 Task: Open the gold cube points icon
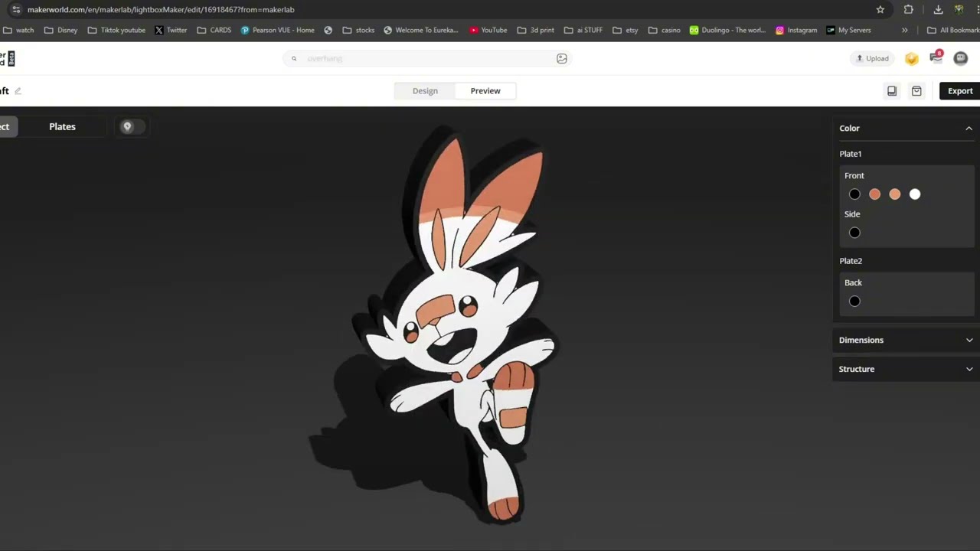tap(911, 58)
